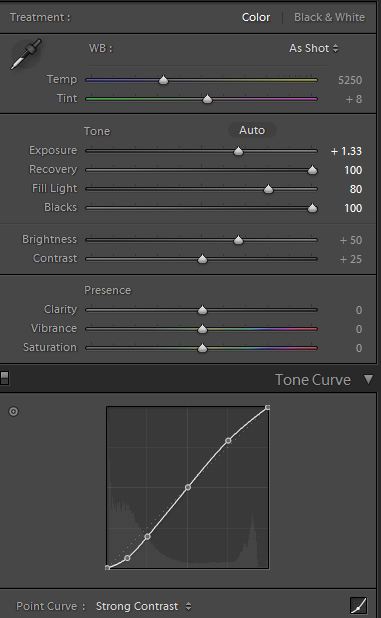This screenshot has width=381, height=618.
Task: Click the Exposure slider handle
Action: (238, 151)
